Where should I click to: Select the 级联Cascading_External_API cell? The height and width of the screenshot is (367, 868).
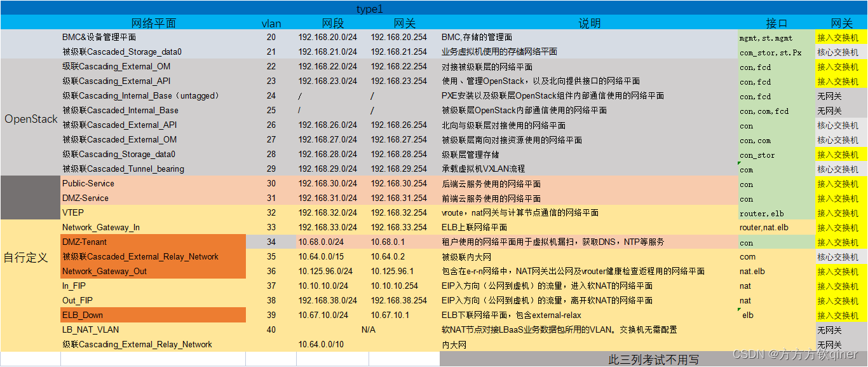coord(154,81)
